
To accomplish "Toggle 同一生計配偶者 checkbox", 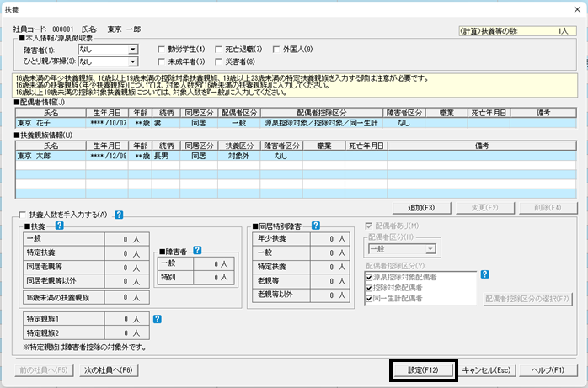I will 369,299.
